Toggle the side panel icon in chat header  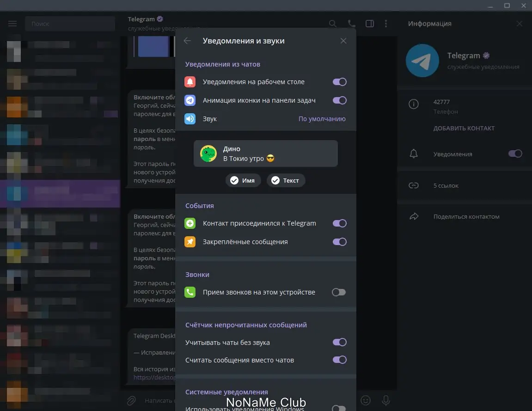click(370, 24)
